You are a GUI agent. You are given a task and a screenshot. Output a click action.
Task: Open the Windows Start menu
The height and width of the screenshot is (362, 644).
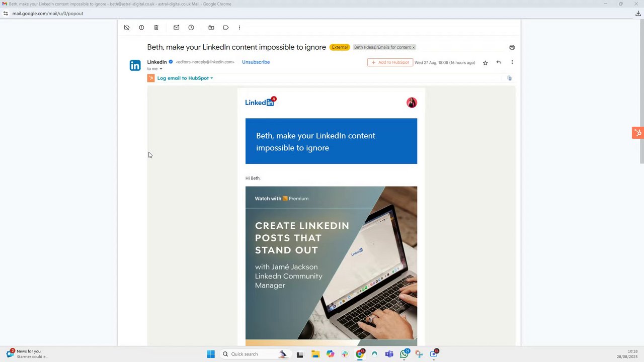211,354
